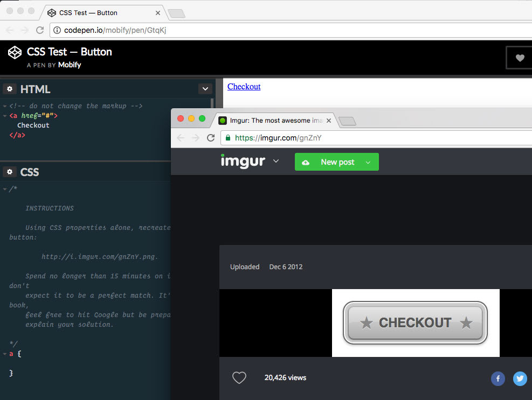Viewport: 532px width, 400px height.
Task: Open the CSS panel settings gear
Action: (9, 171)
